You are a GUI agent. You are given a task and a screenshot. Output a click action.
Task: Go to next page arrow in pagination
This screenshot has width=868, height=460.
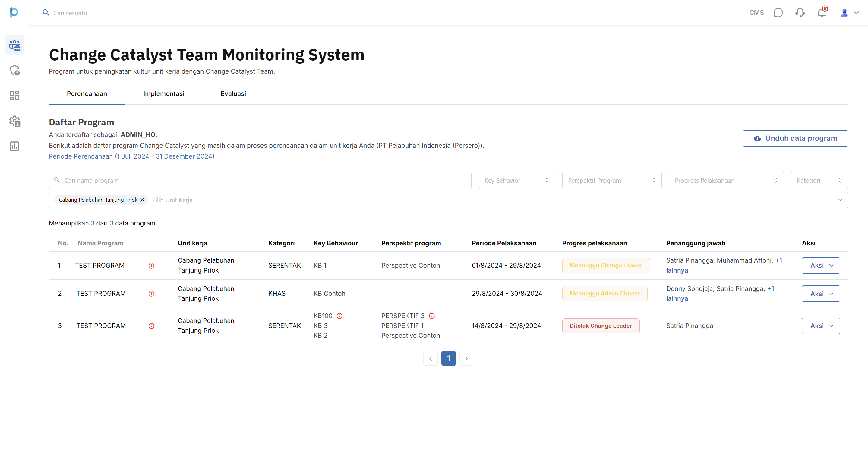pyautogui.click(x=466, y=358)
